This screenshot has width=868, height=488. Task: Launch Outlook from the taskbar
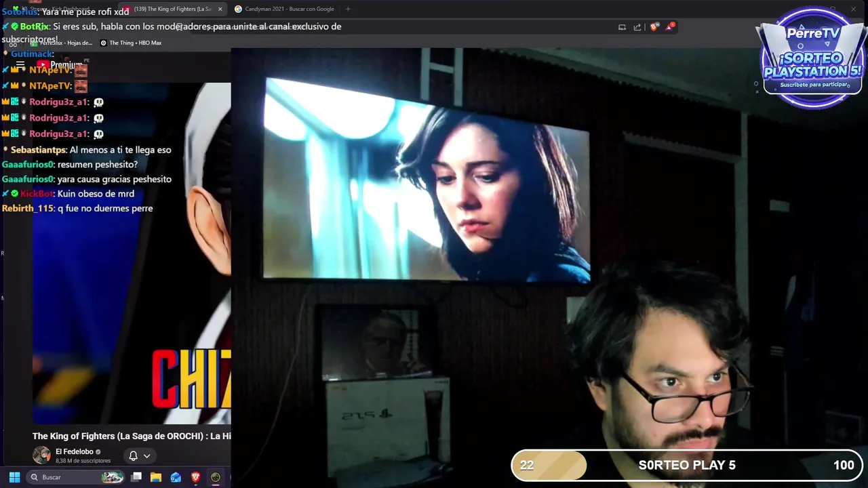tap(176, 477)
